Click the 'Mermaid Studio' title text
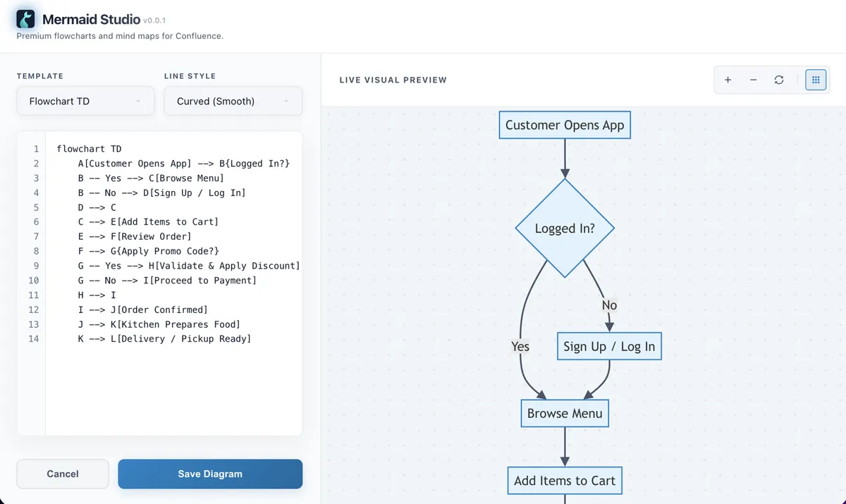The width and height of the screenshot is (846, 504). pyautogui.click(x=91, y=20)
